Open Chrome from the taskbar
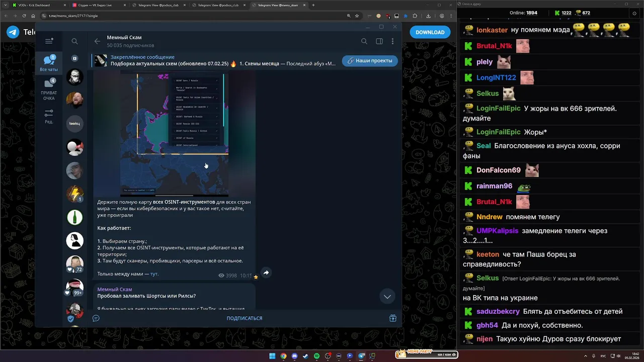The height and width of the screenshot is (362, 644). (283, 356)
